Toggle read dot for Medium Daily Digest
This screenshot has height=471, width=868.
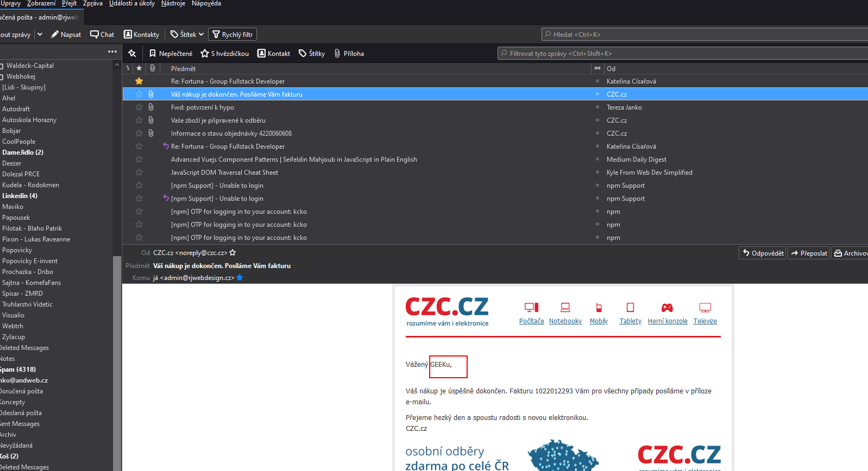pos(597,160)
